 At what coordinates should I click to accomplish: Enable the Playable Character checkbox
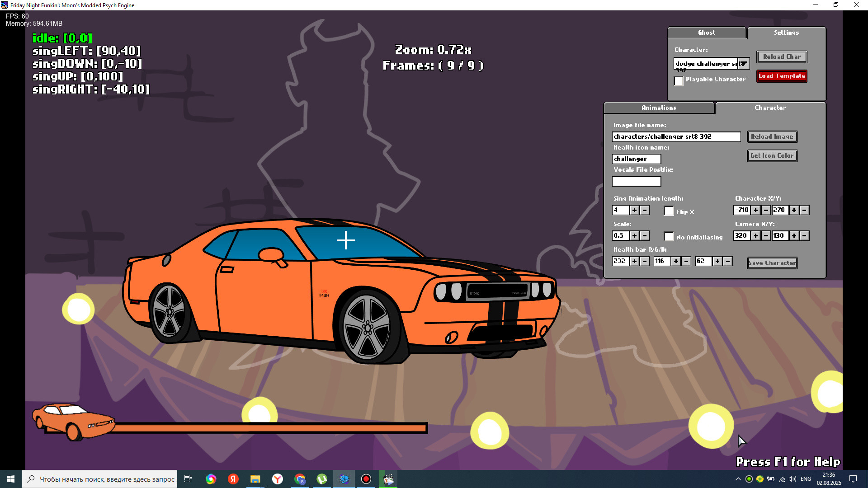pos(679,81)
